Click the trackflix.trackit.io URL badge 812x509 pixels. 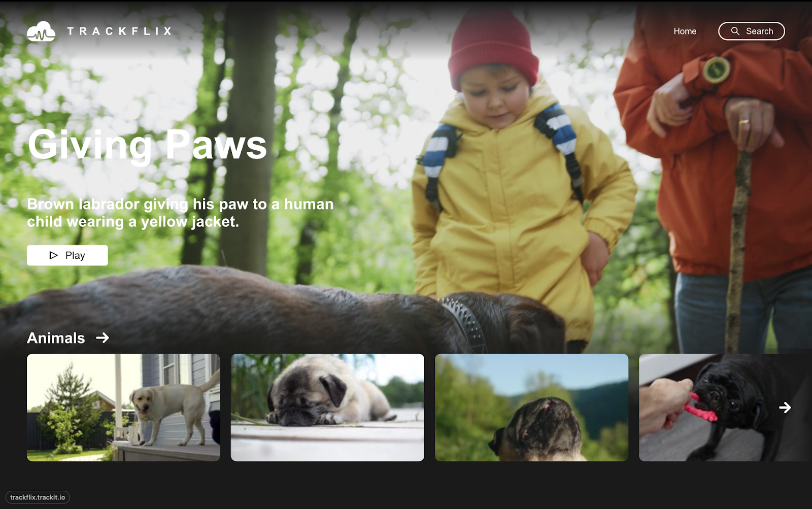pos(38,497)
